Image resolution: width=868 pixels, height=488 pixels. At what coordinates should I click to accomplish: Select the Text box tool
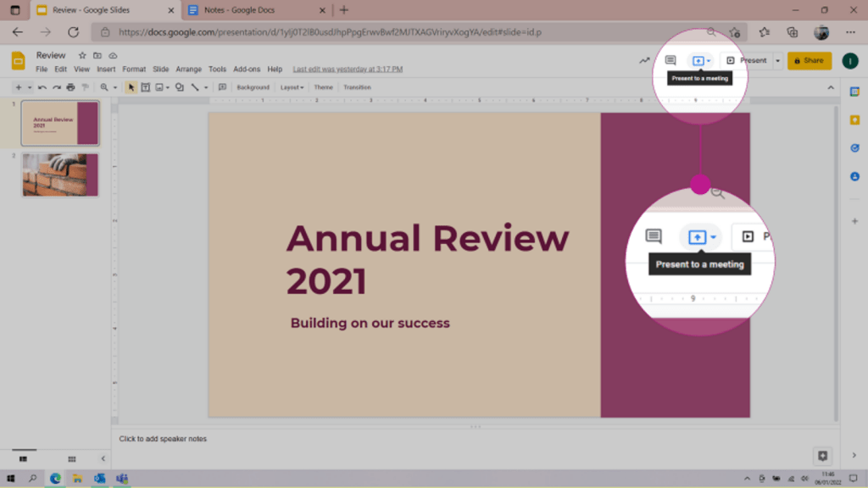(144, 87)
